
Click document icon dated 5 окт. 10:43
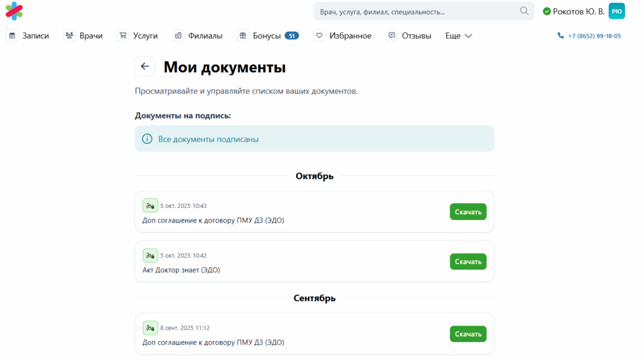click(150, 206)
